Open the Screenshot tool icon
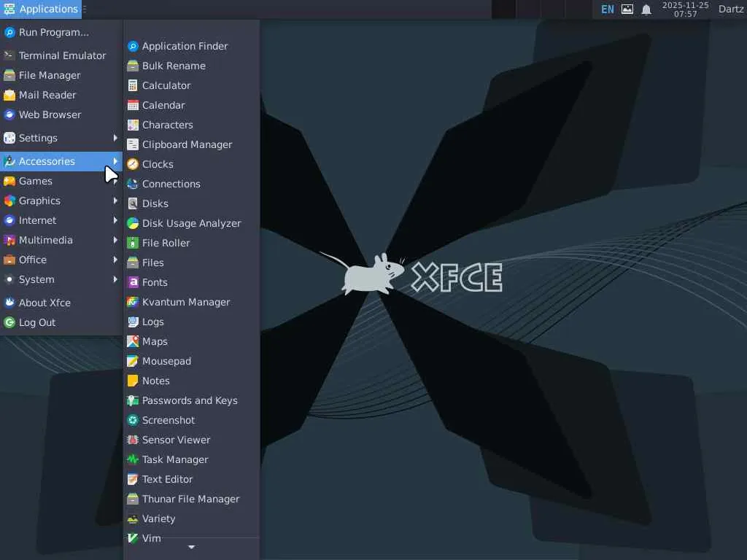The image size is (747, 560). (133, 420)
